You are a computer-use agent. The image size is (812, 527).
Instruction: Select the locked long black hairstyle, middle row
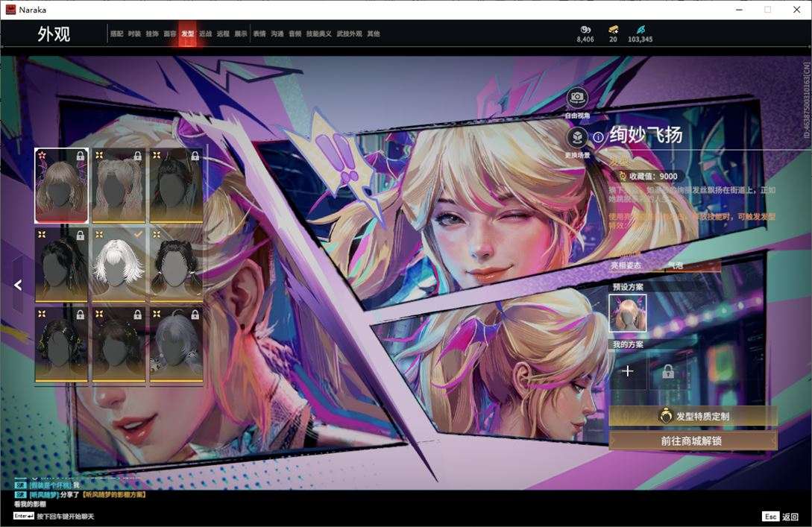[x=61, y=265]
